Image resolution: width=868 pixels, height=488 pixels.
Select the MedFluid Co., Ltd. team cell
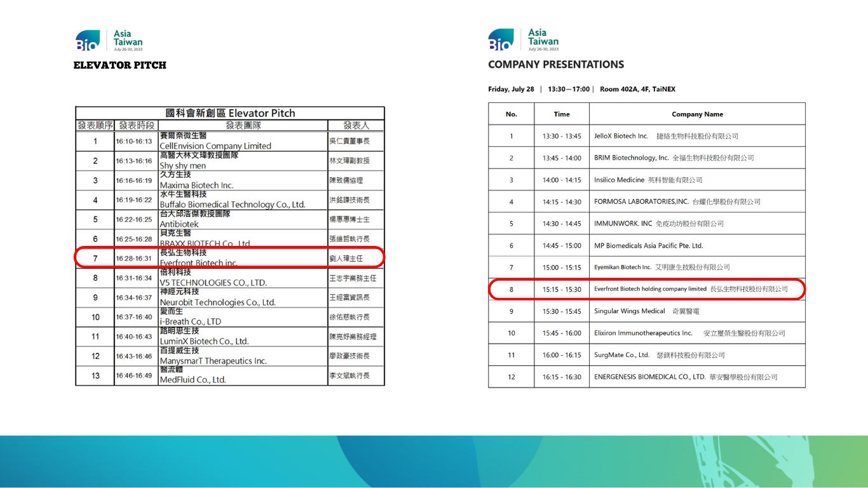point(193,379)
